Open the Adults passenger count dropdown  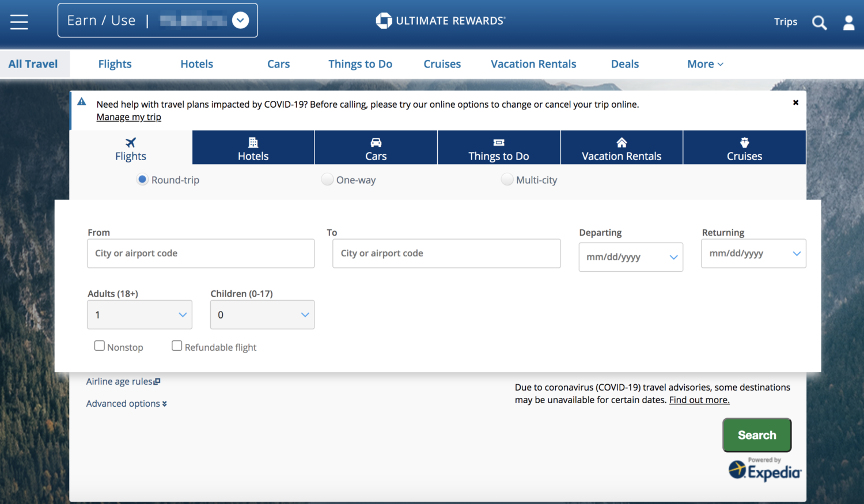pos(139,314)
